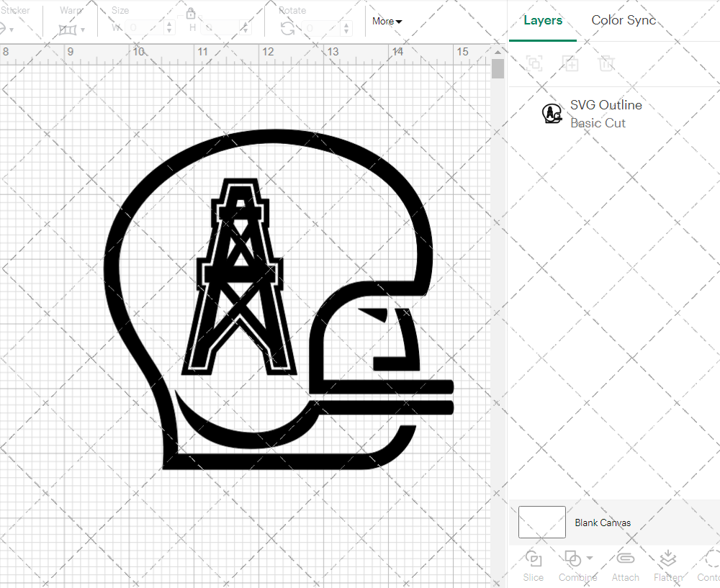This screenshot has height=588, width=720.
Task: Click the Flatten tool
Action: [x=668, y=566]
